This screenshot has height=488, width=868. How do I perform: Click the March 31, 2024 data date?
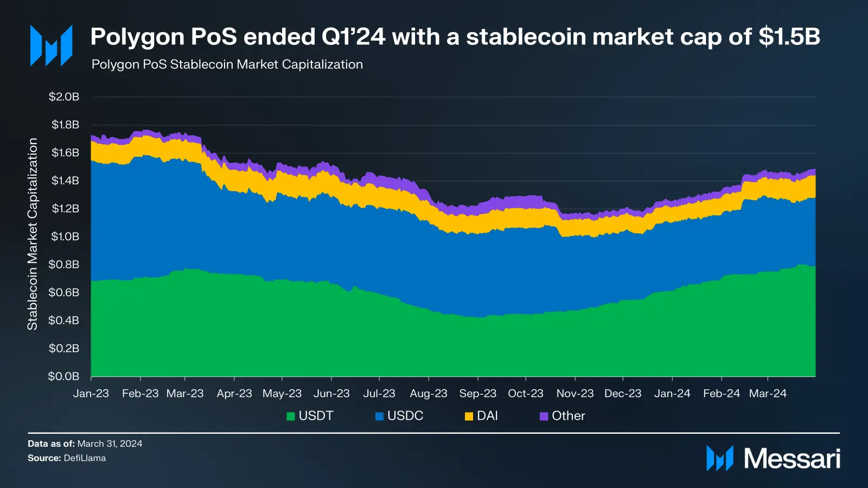110,444
